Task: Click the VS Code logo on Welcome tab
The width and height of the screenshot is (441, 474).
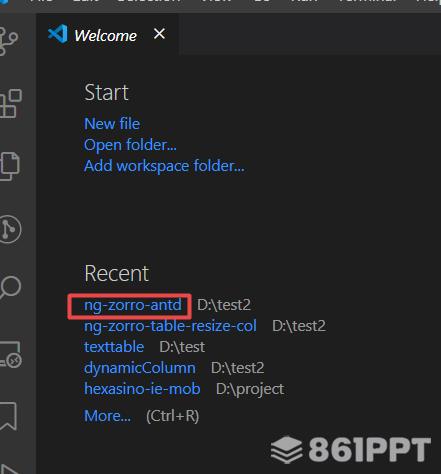Action: pyautogui.click(x=58, y=34)
